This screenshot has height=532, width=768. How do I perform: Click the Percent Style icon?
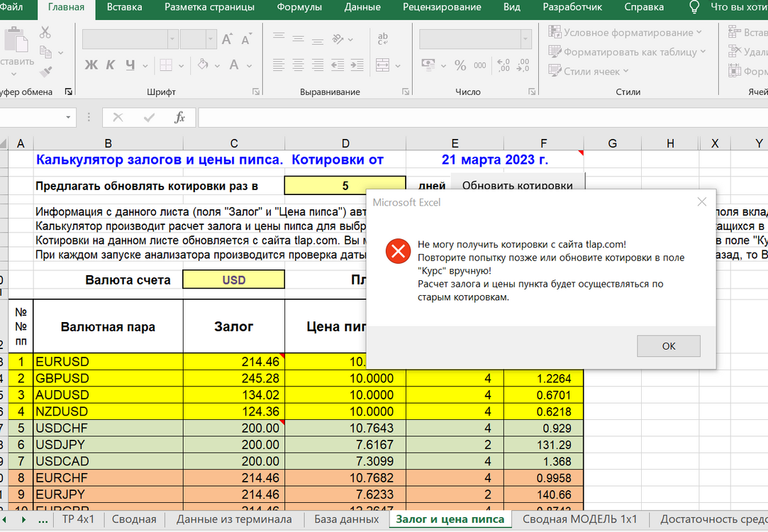click(x=460, y=65)
